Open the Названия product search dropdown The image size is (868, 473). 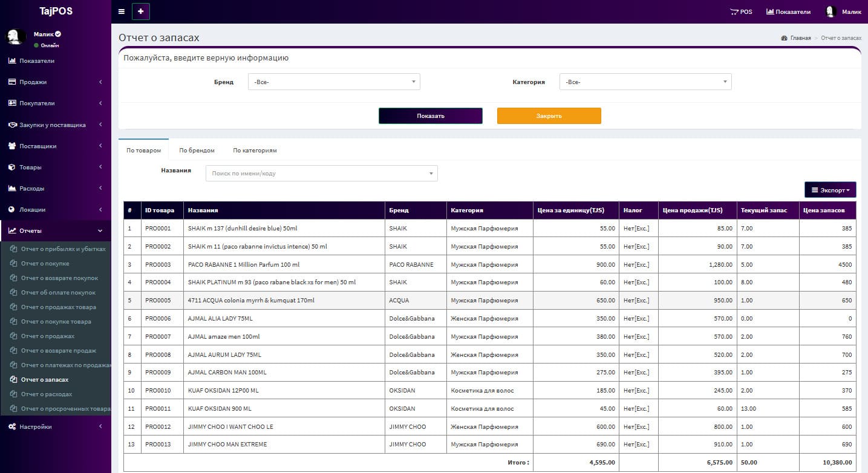322,173
